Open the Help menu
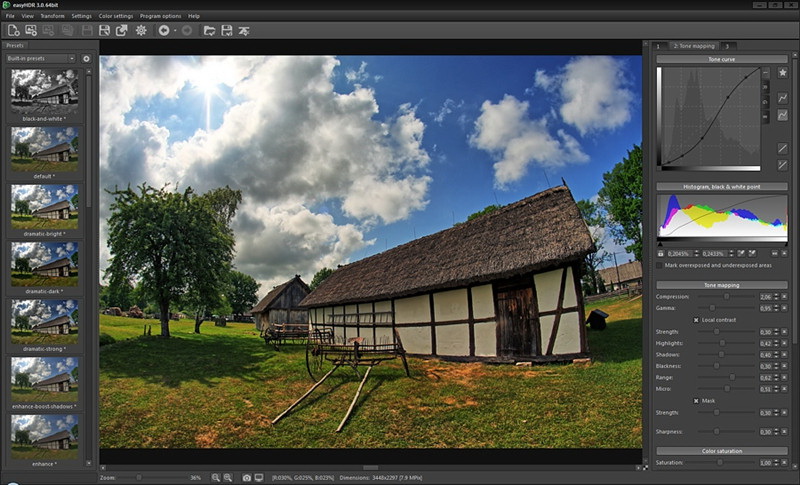Viewport: 800px width, 485px height. pyautogui.click(x=194, y=16)
